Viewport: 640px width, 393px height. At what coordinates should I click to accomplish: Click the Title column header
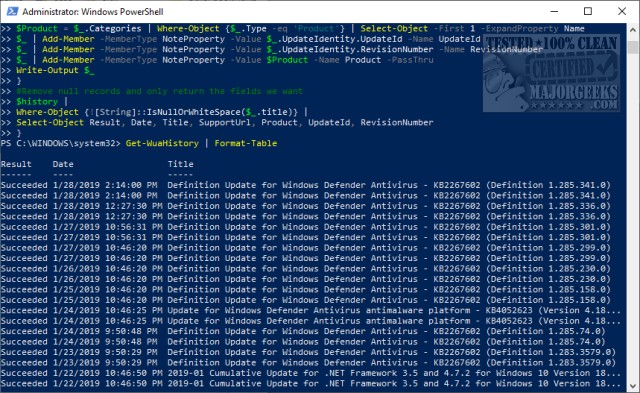[x=180, y=164]
